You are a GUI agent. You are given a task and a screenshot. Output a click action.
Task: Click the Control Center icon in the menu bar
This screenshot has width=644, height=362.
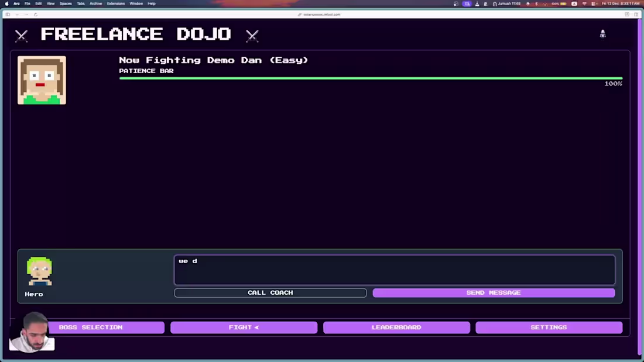pyautogui.click(x=593, y=3)
